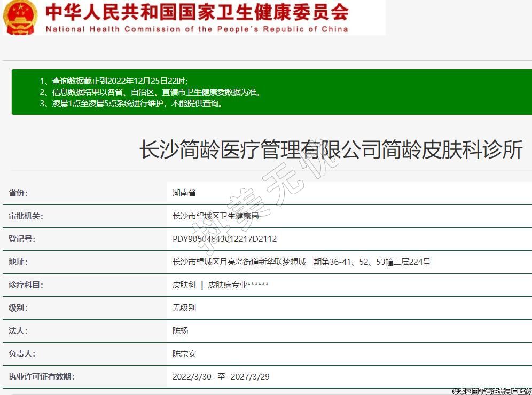The image size is (532, 395).
Task: Click the national emblem icon
Action: pos(20,17)
